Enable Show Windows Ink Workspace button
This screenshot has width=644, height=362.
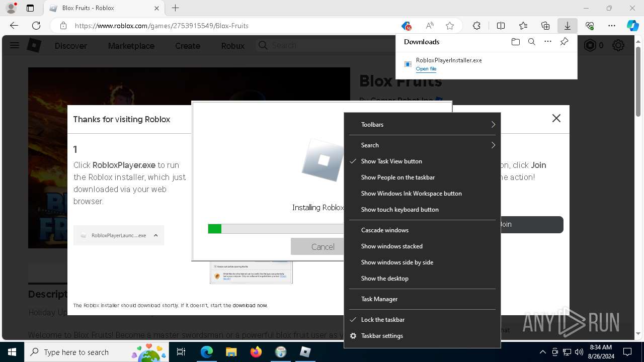point(422,194)
